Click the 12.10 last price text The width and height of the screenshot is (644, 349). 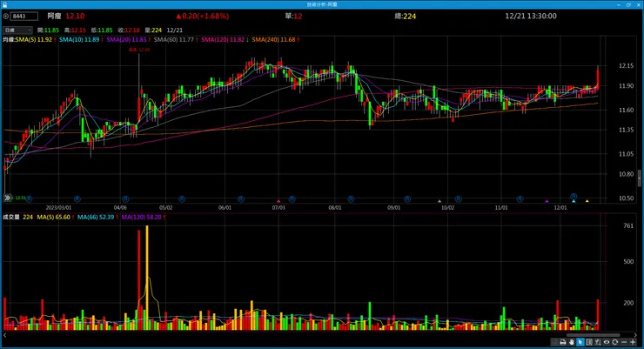(75, 16)
